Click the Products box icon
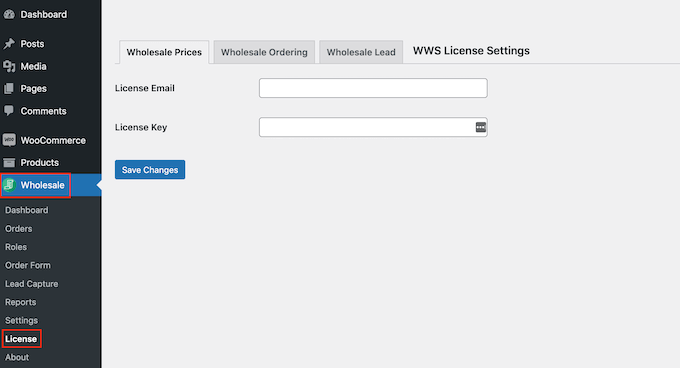The image size is (680, 368). [x=9, y=163]
